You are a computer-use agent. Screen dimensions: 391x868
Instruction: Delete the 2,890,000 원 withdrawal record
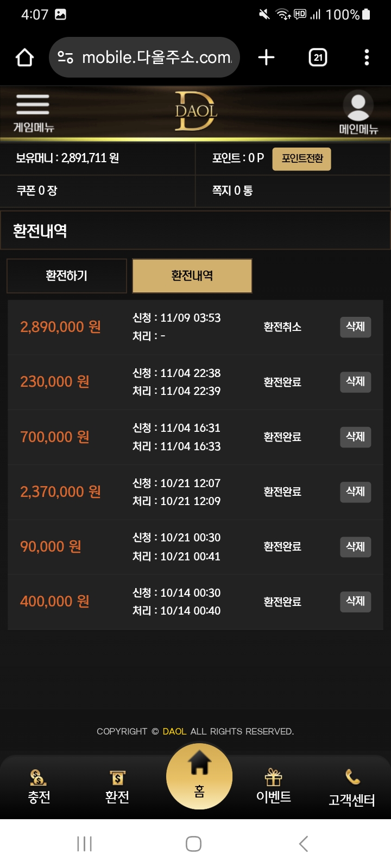pos(355,327)
